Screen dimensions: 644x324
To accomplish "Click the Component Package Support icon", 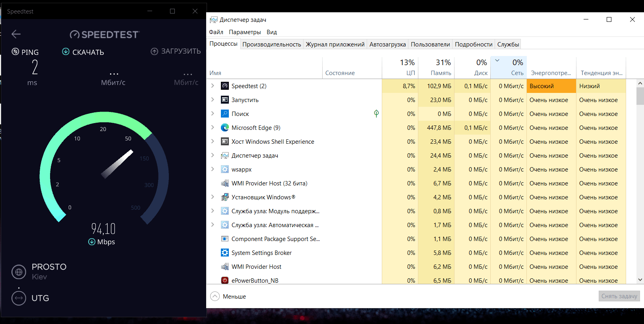I will point(225,239).
